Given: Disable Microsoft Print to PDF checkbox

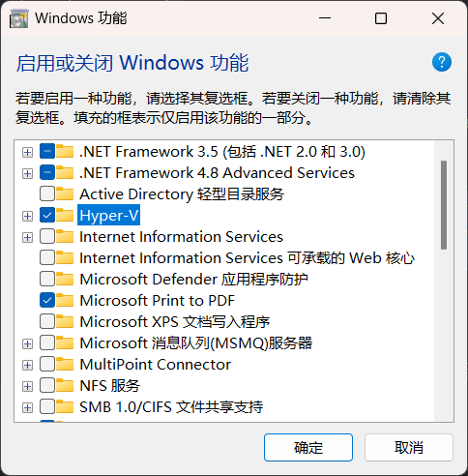Looking at the screenshot, I should click(47, 300).
